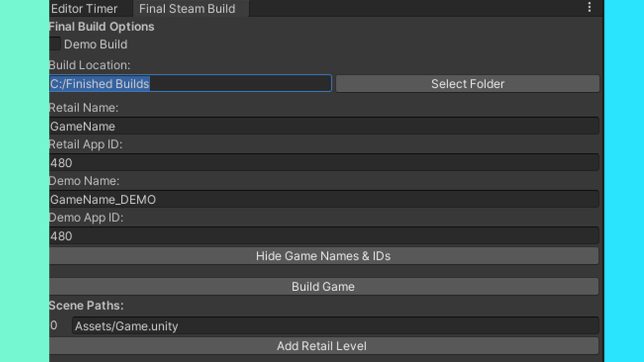
Task: Click the Build Game button
Action: click(x=323, y=286)
